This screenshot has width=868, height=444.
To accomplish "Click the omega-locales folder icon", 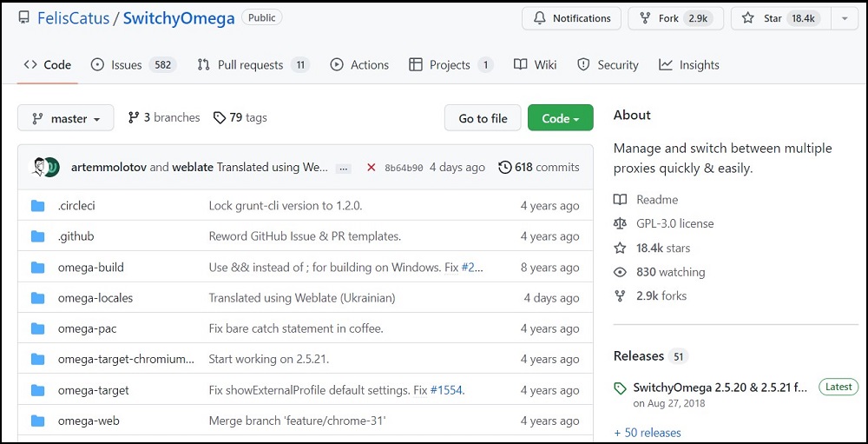I will 37,298.
